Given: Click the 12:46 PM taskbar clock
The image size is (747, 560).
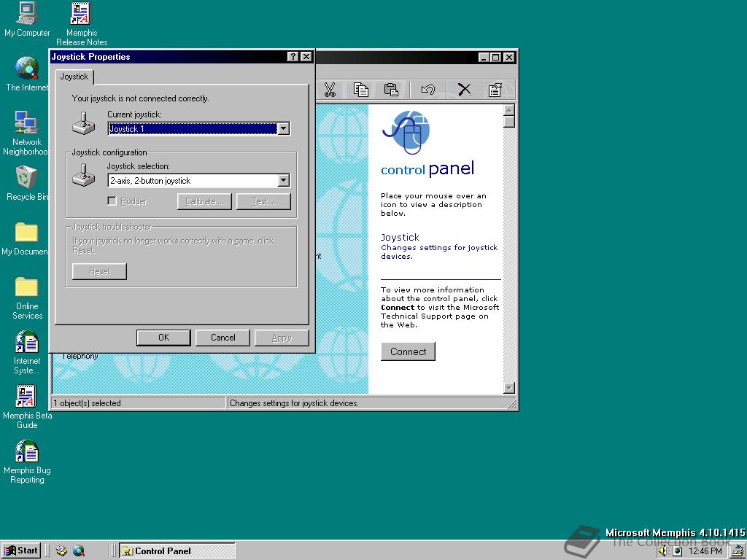Looking at the screenshot, I should pyautogui.click(x=705, y=551).
